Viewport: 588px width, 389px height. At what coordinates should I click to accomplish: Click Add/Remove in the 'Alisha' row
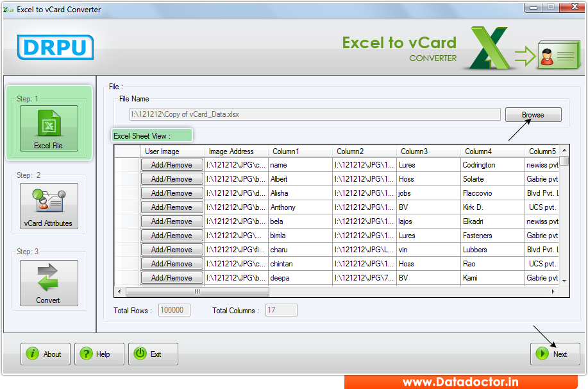point(172,193)
